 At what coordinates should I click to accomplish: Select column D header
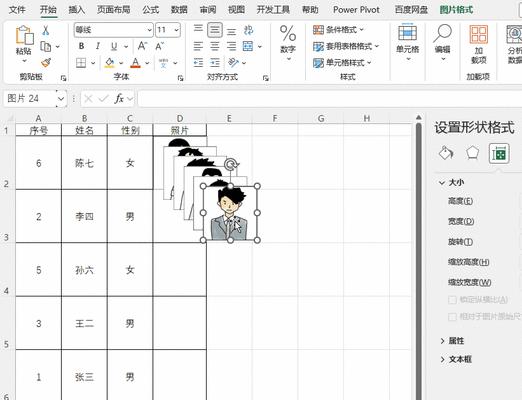(180, 118)
